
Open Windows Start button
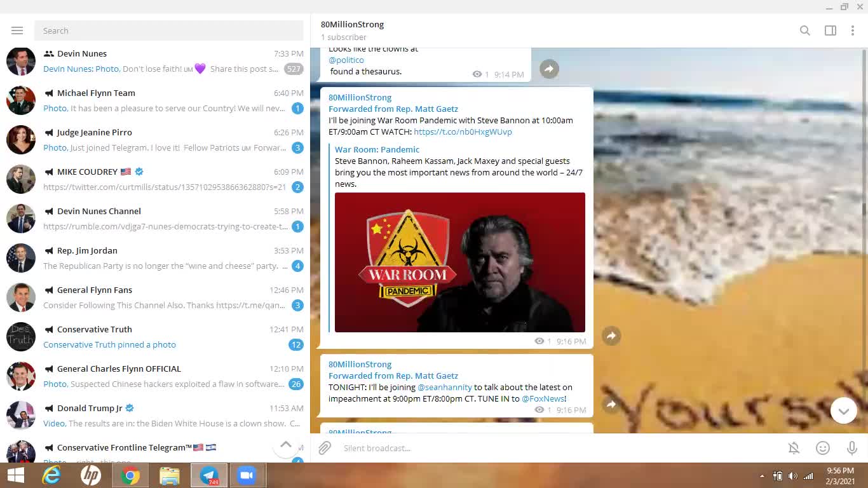[16, 475]
